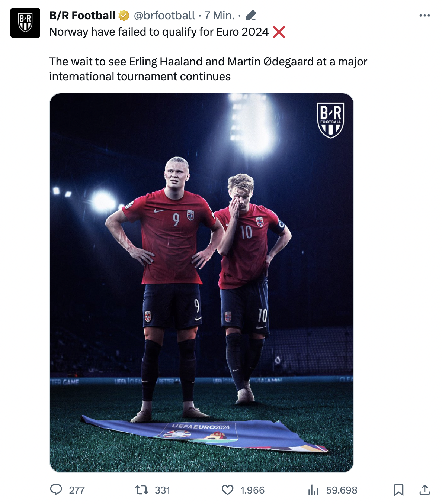Open the Haaland and Ødegaard image
This screenshot has height=504, width=442.
202,283
